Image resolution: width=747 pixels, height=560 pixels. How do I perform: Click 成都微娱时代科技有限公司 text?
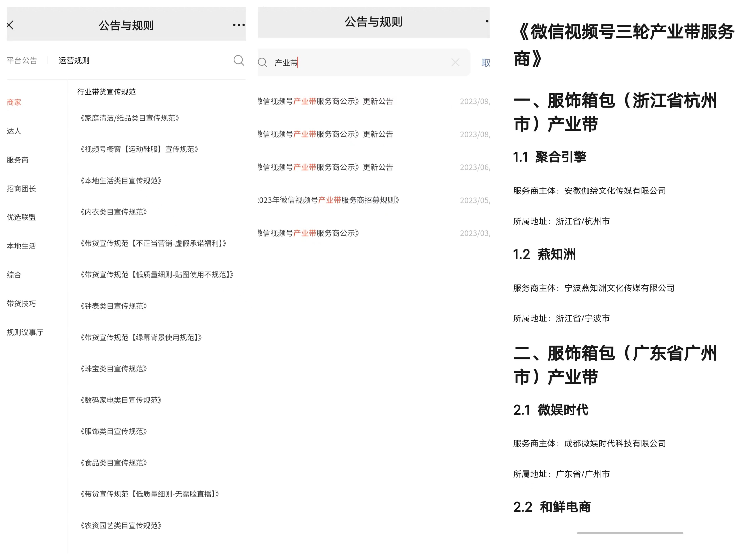[615, 443]
